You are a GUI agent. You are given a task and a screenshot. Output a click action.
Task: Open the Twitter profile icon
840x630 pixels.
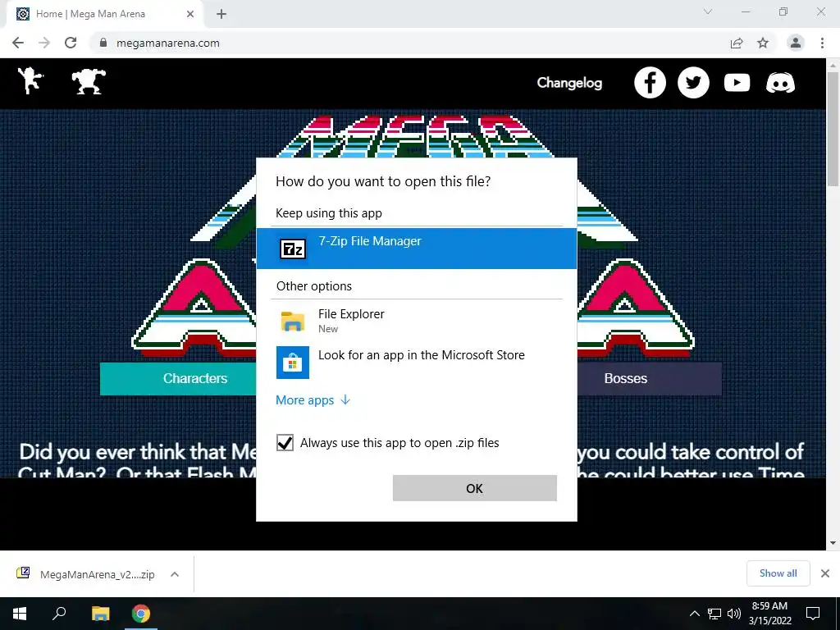693,83
